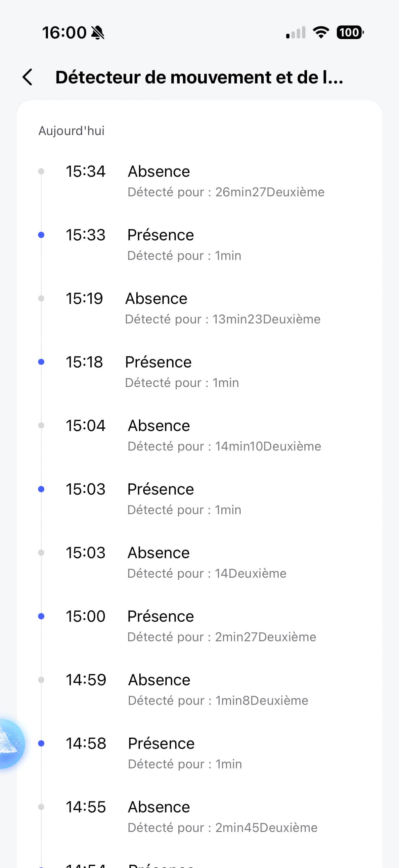
Task: Select the blue dot beside 15:33 Présence
Action: coord(41,235)
